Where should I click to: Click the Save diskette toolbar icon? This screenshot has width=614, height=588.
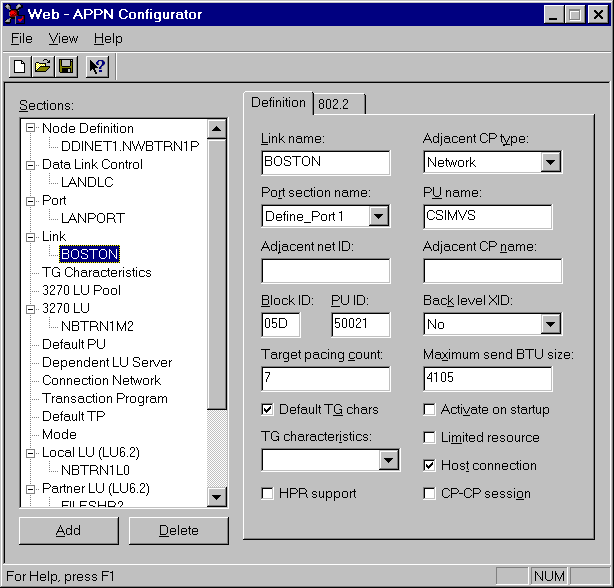65,67
